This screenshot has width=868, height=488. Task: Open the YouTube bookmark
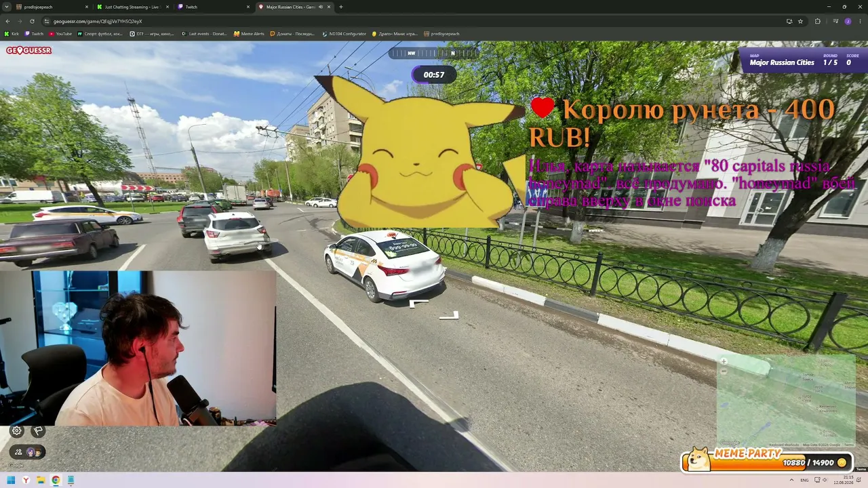[60, 34]
